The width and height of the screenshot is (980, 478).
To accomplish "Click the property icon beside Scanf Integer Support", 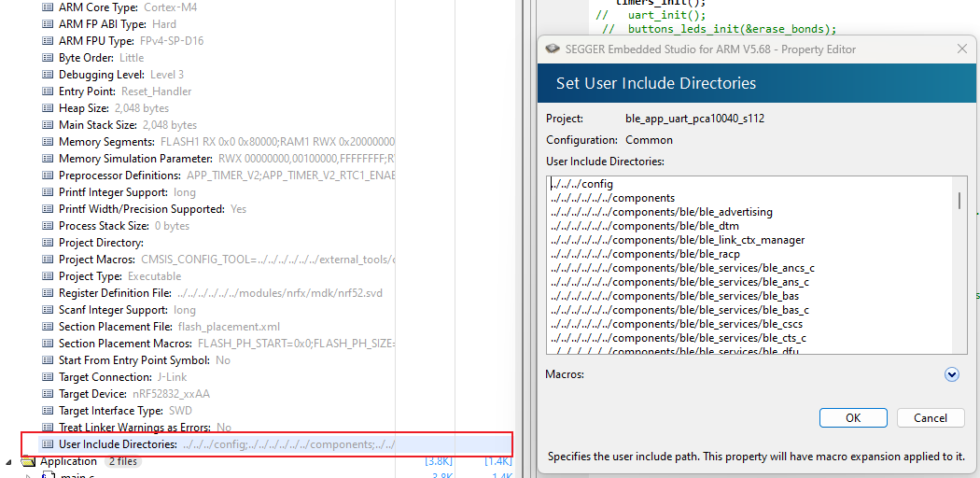I will pyautogui.click(x=47, y=310).
